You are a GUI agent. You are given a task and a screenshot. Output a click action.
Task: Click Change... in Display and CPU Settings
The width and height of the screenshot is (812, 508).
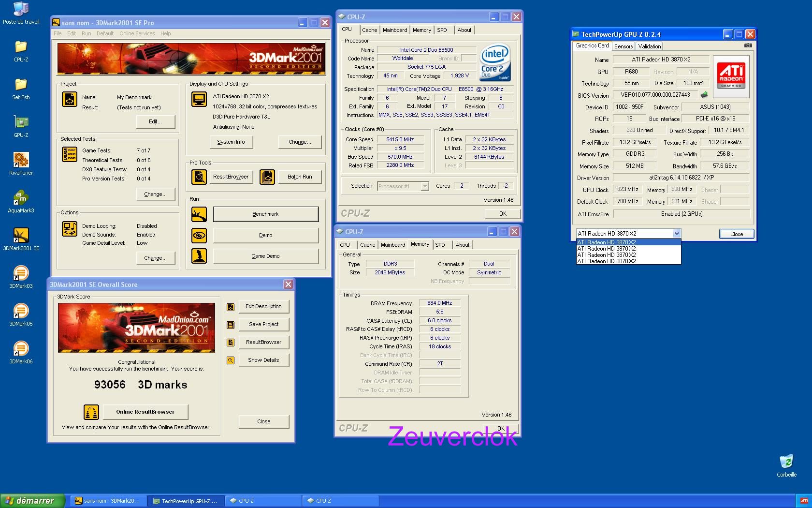300,142
